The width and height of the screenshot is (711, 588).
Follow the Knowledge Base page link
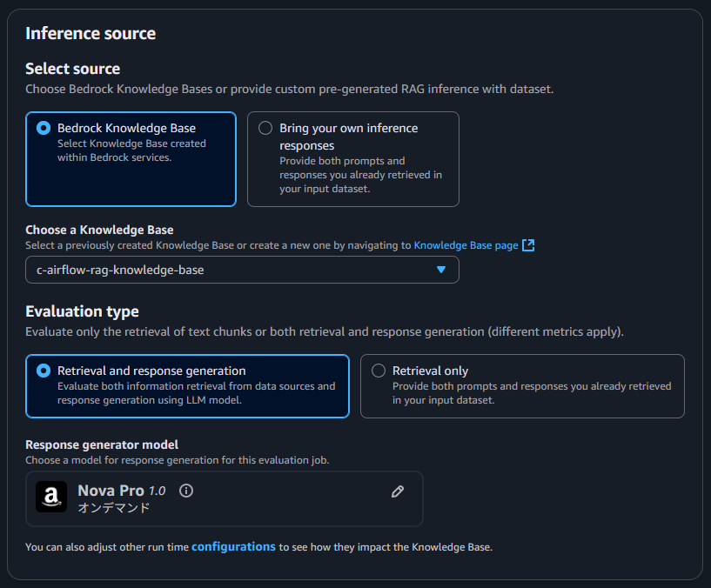pos(466,245)
